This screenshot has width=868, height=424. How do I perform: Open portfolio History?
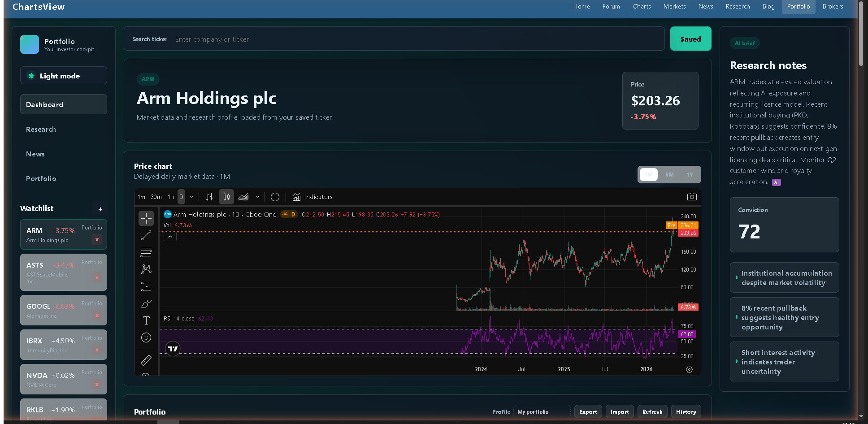[x=686, y=412]
